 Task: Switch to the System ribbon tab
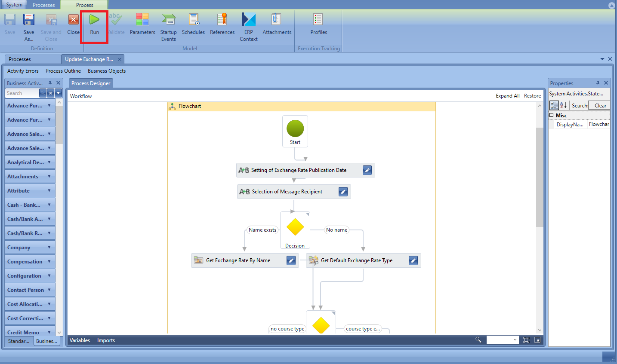(x=14, y=5)
